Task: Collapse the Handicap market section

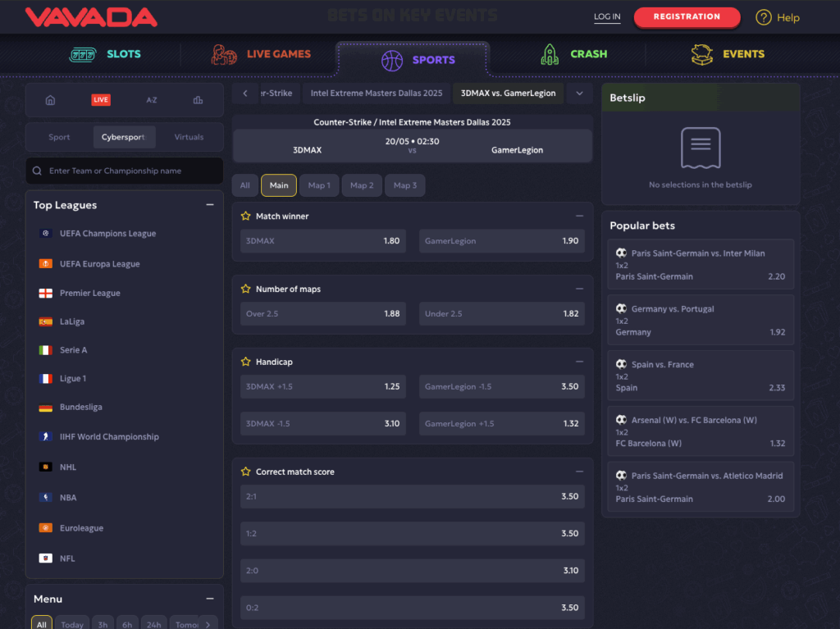Action: tap(581, 361)
